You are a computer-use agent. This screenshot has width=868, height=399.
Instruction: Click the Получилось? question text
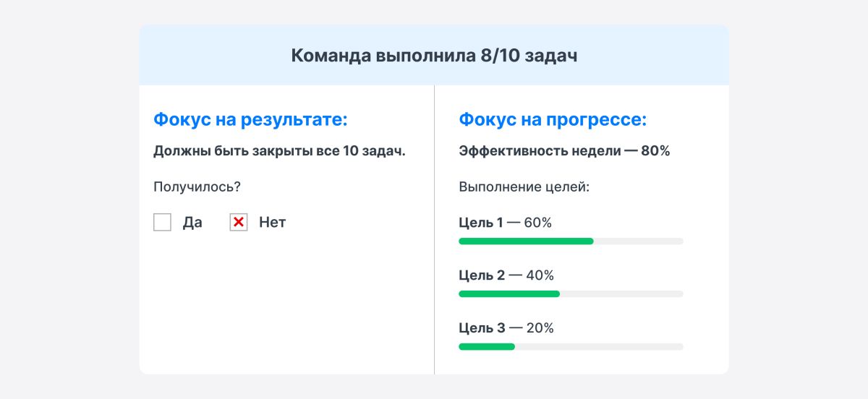197,187
